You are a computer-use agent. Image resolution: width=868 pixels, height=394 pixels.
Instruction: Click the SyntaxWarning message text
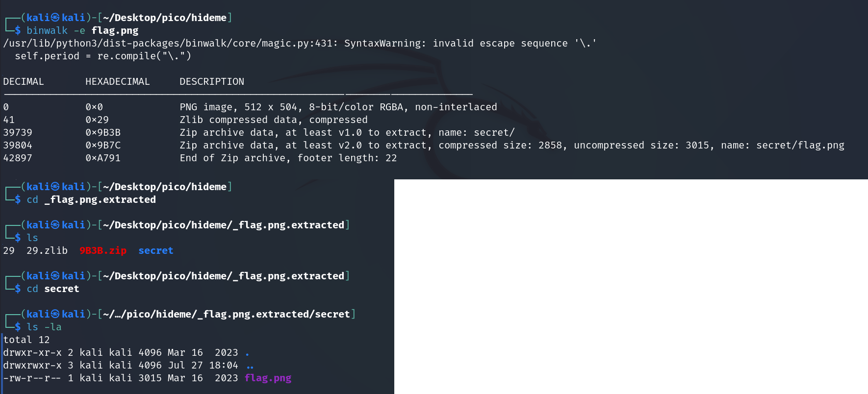383,43
